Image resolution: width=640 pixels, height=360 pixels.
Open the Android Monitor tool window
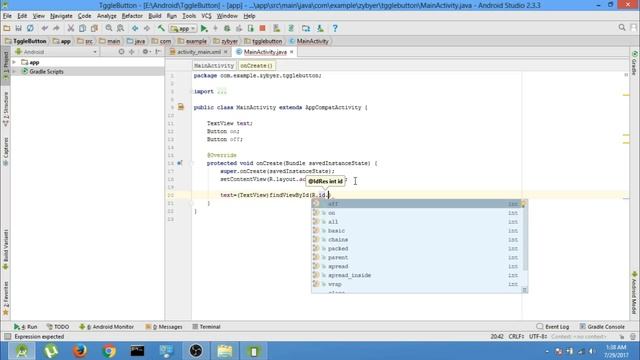107,327
